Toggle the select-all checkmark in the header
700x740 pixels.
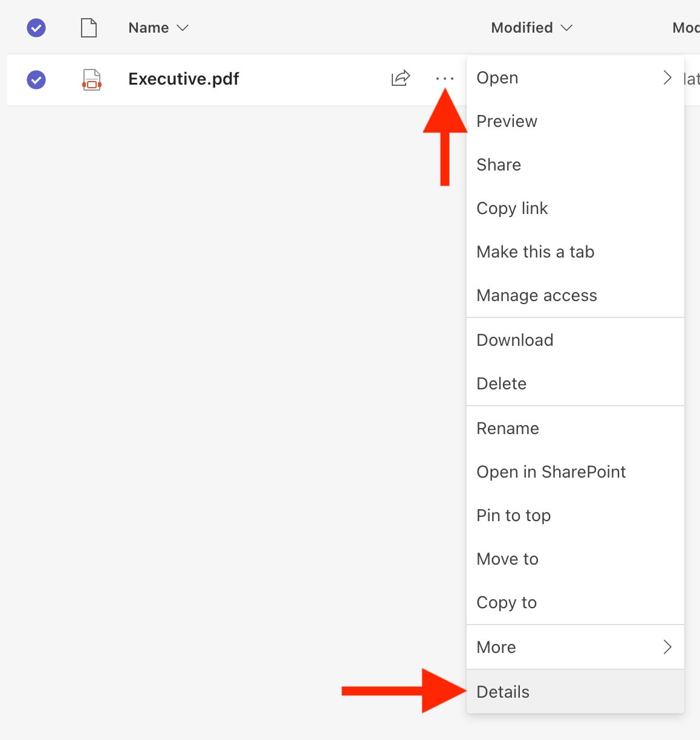pyautogui.click(x=36, y=28)
